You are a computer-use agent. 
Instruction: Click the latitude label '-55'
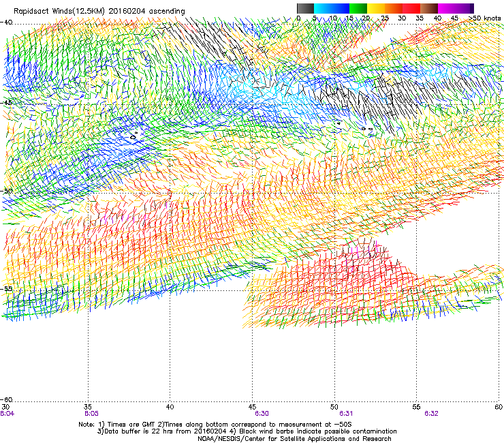click(6, 289)
